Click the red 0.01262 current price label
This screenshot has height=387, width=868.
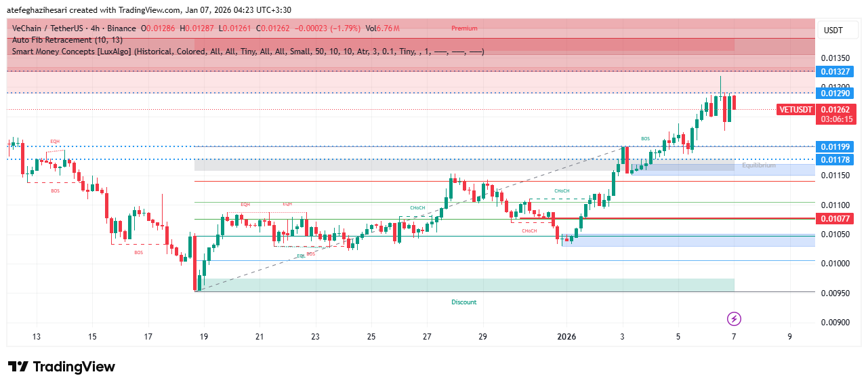pyautogui.click(x=835, y=109)
